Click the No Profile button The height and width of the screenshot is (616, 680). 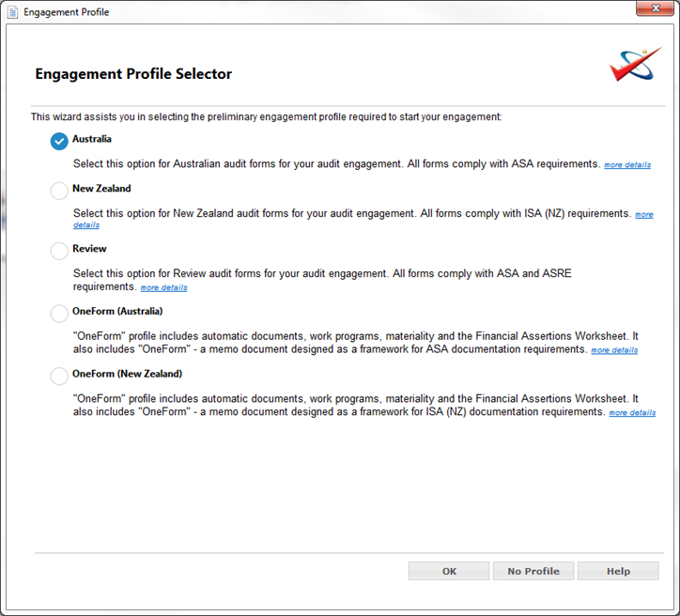pyautogui.click(x=533, y=571)
